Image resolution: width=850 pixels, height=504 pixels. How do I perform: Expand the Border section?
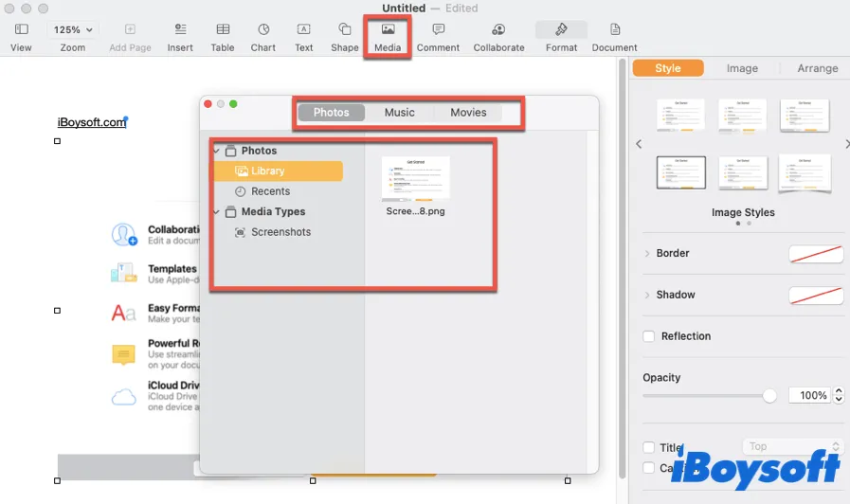click(x=647, y=254)
